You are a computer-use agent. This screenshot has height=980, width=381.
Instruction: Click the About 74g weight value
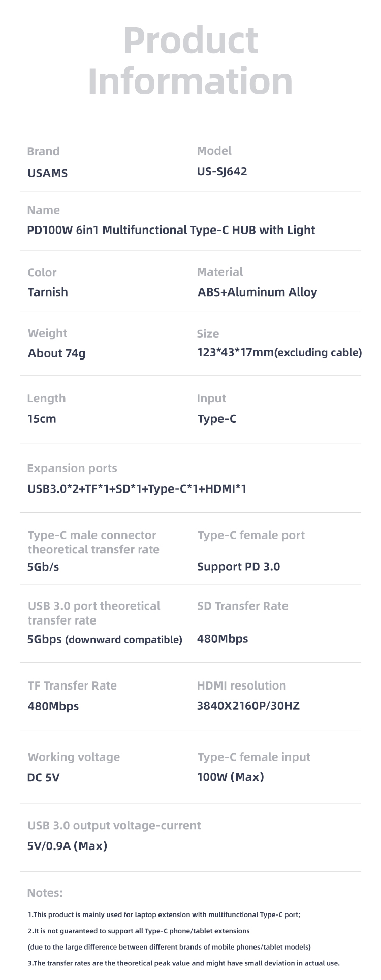pos(56,353)
